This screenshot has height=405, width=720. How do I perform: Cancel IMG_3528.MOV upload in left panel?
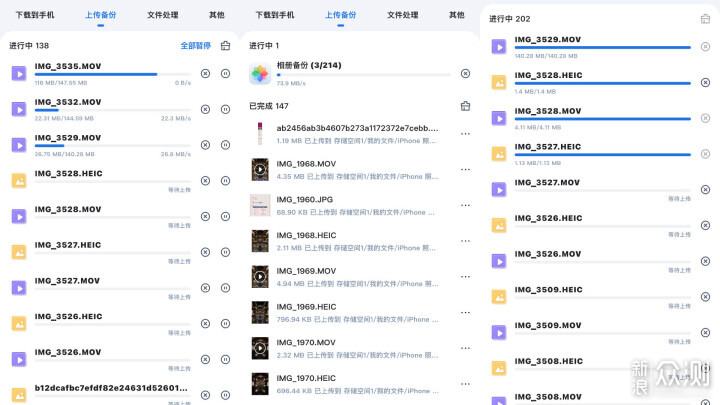pyautogui.click(x=205, y=216)
